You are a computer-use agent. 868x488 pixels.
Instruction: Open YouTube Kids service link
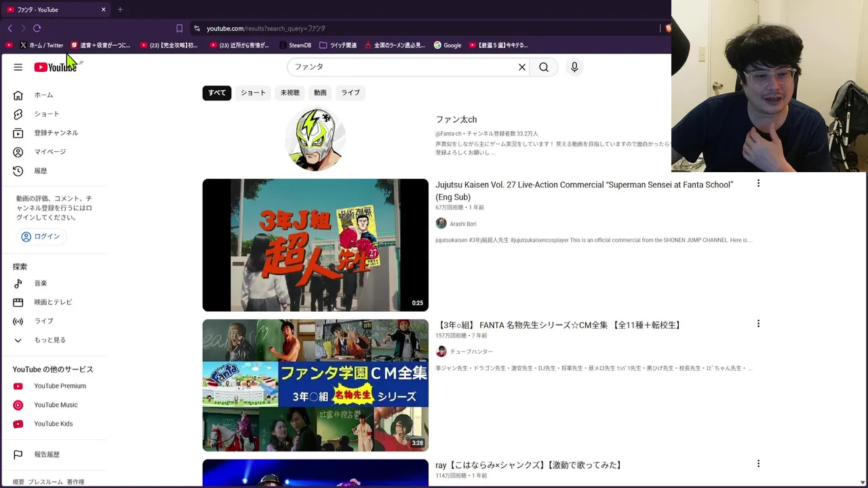[x=54, y=424]
